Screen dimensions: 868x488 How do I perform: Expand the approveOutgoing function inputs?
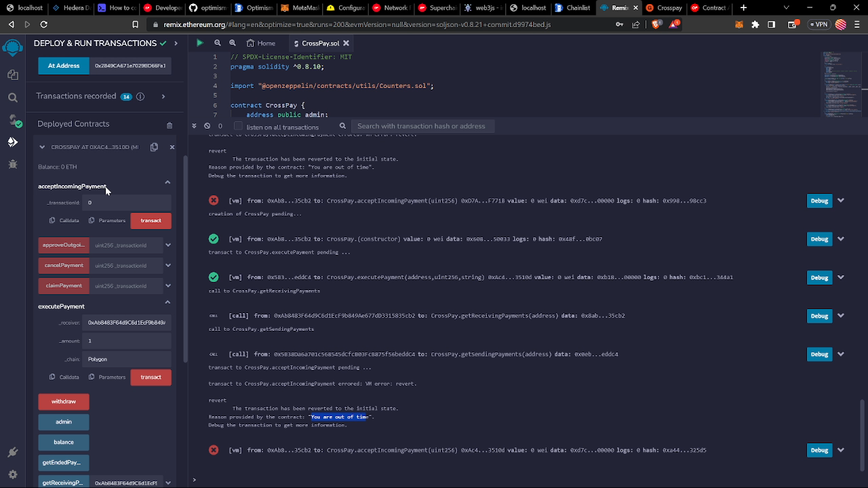click(168, 245)
